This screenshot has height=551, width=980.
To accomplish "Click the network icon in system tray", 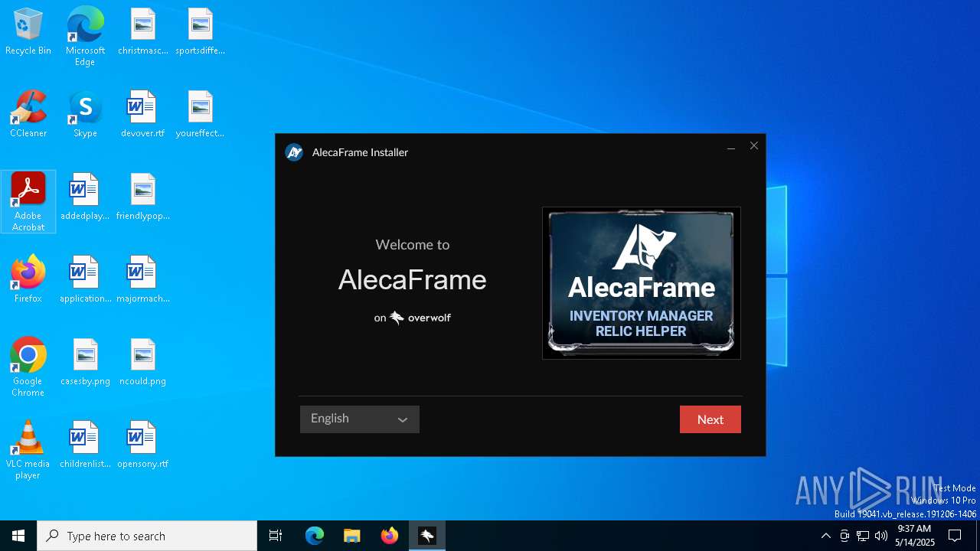I will [x=863, y=536].
